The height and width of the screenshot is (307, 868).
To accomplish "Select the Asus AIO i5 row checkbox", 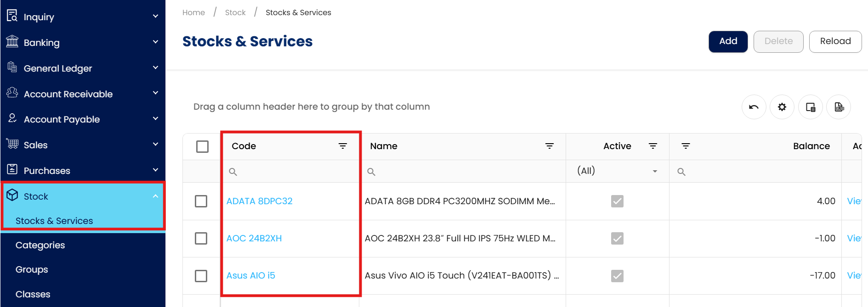I will coord(201,276).
